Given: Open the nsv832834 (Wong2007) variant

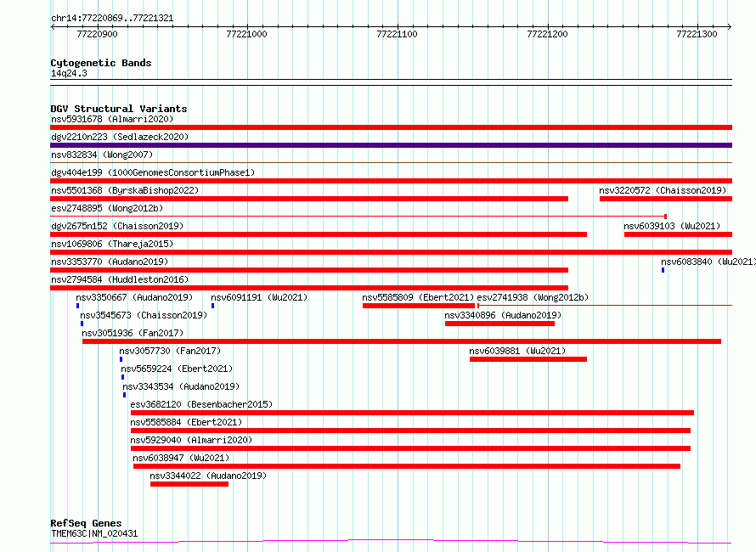Looking at the screenshot, I should point(102,155).
